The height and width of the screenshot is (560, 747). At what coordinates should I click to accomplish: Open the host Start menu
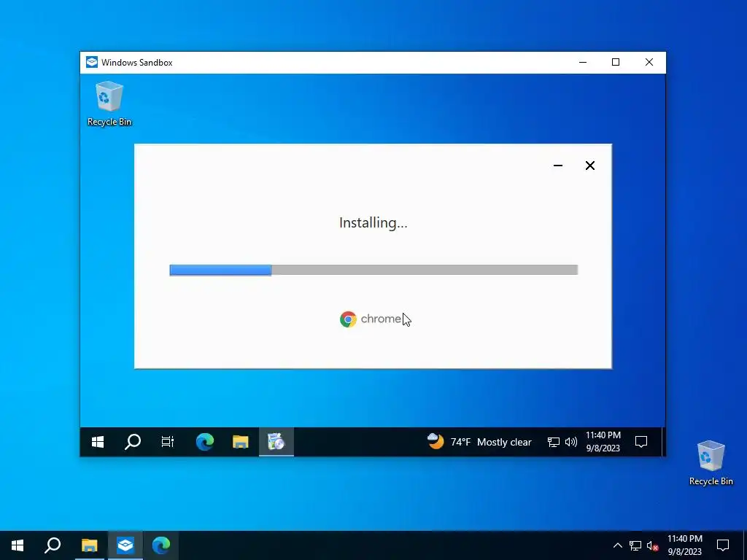(18, 545)
